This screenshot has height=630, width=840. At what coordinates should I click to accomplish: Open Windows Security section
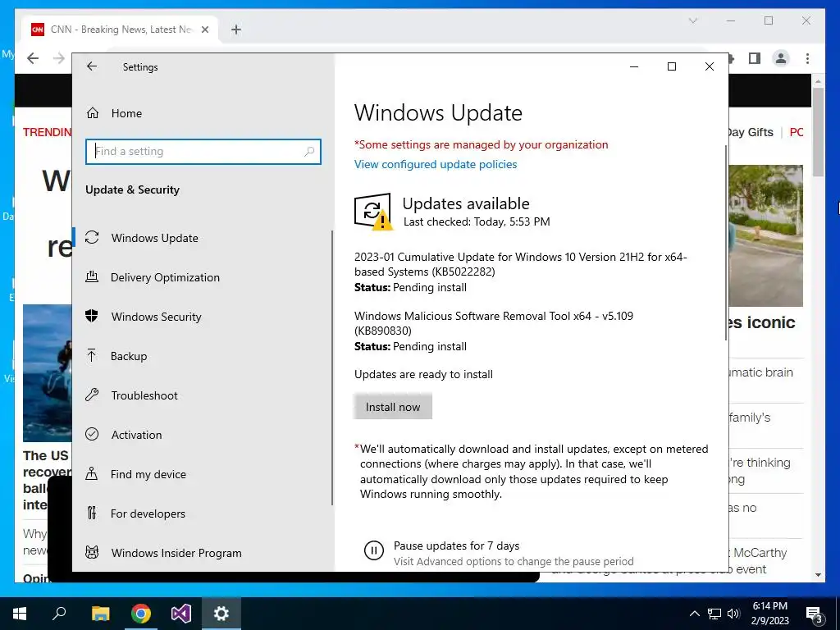tap(157, 317)
